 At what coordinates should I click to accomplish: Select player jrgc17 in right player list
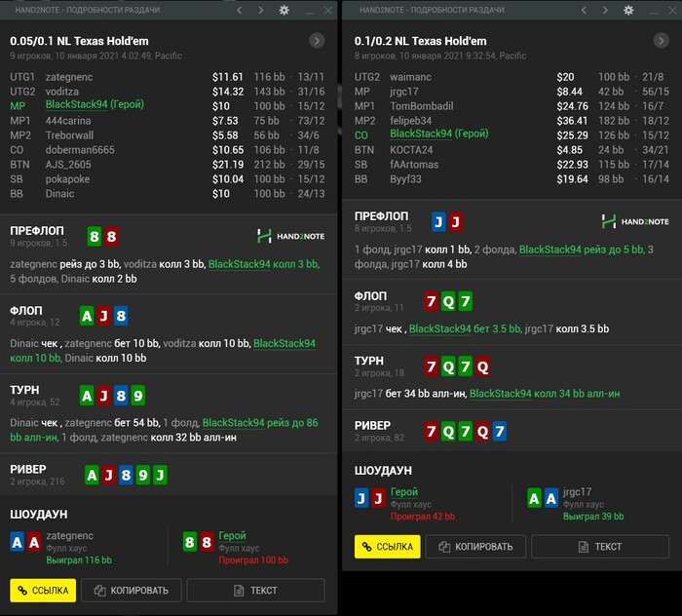pos(404,92)
